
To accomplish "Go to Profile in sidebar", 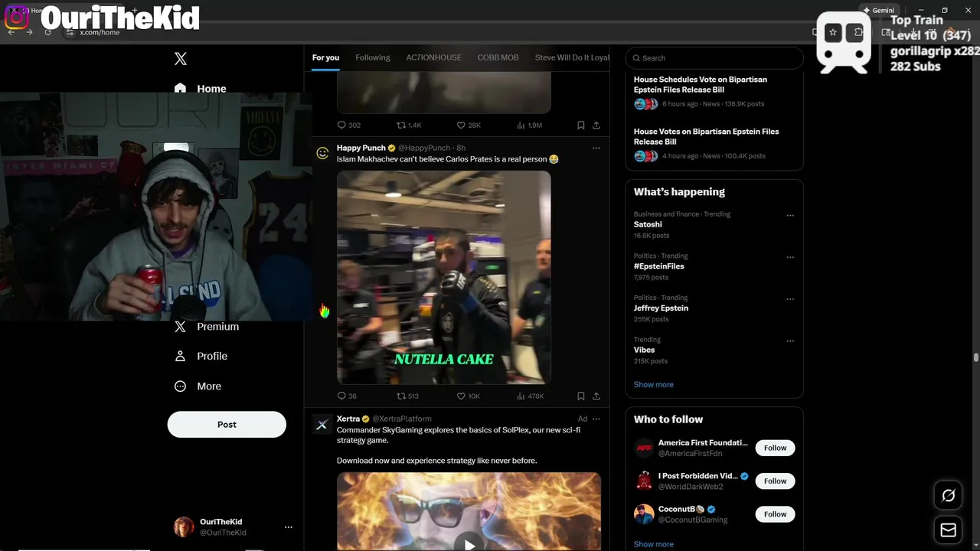I will pyautogui.click(x=201, y=356).
